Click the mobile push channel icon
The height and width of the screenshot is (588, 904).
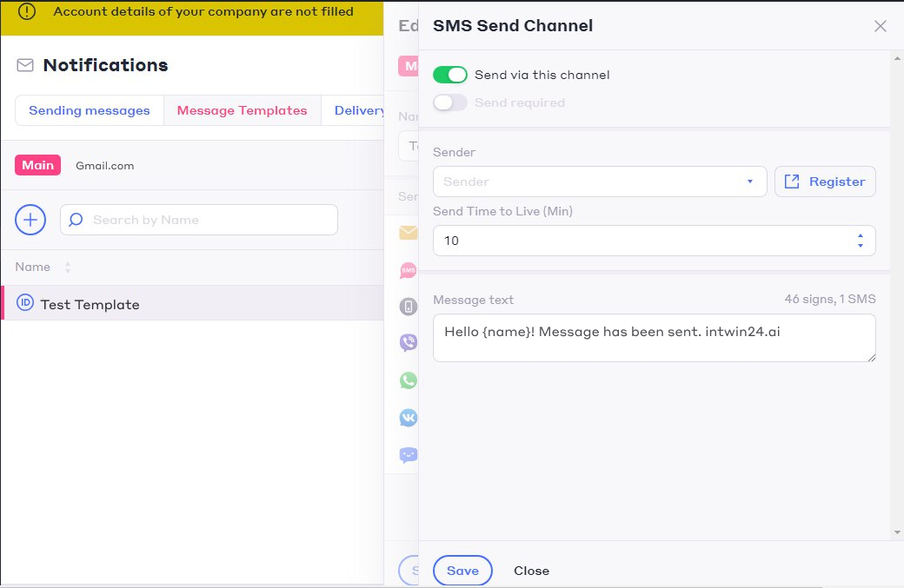tap(408, 307)
